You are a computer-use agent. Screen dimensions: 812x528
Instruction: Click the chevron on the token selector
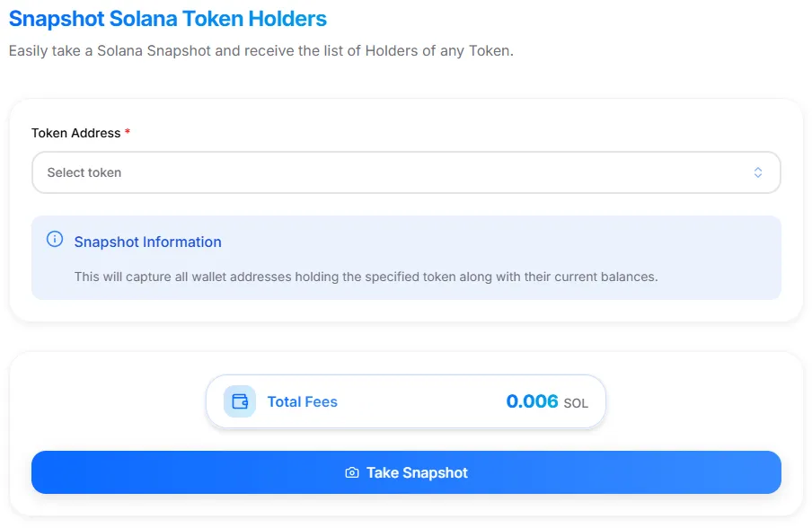757,172
